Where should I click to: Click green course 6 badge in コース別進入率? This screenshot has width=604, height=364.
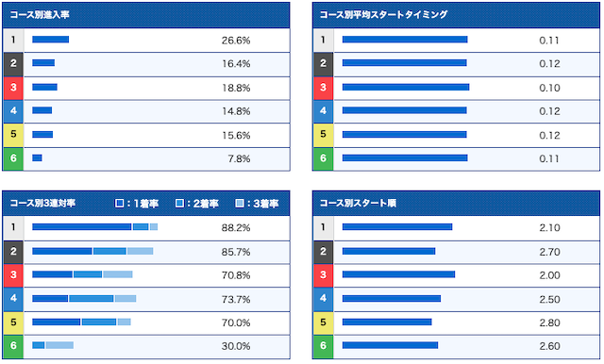[13, 159]
